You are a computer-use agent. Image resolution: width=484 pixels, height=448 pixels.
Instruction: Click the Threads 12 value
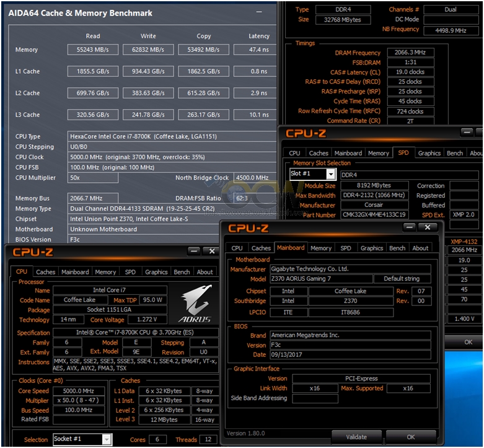tap(208, 439)
